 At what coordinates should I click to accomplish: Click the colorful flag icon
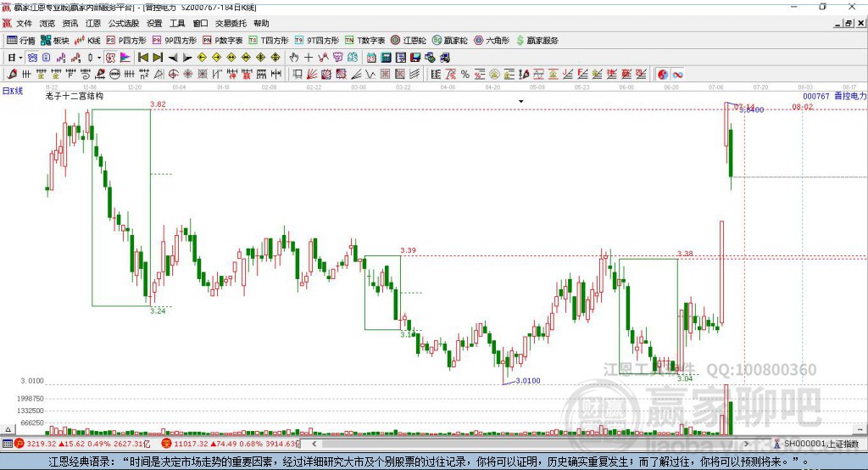pos(125,58)
